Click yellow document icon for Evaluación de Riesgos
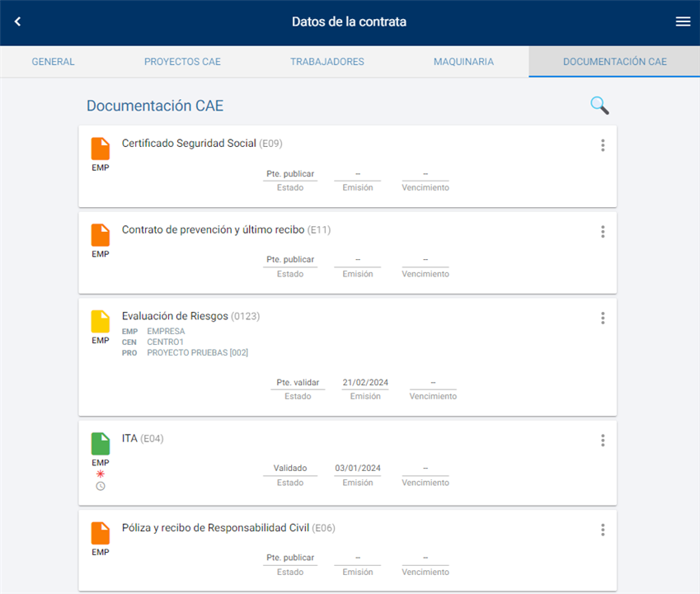Screen dimensions: 700x594 tap(100, 321)
